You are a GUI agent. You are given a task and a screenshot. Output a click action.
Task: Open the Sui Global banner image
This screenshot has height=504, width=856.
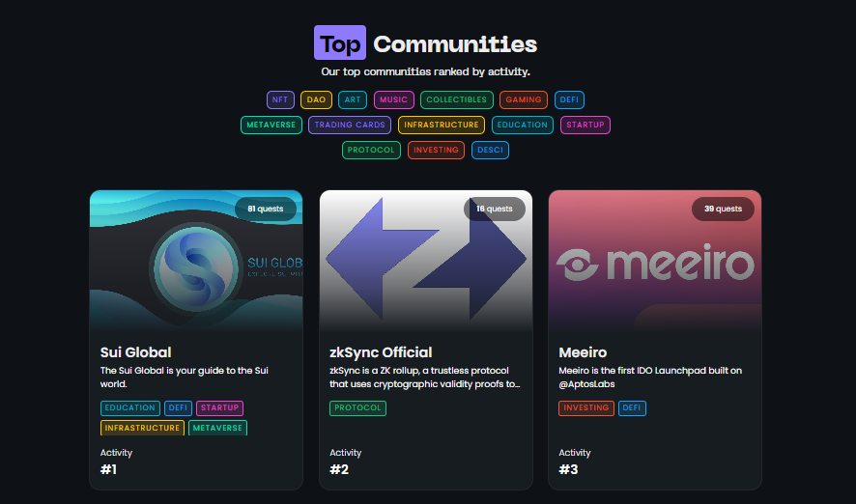tap(196, 262)
